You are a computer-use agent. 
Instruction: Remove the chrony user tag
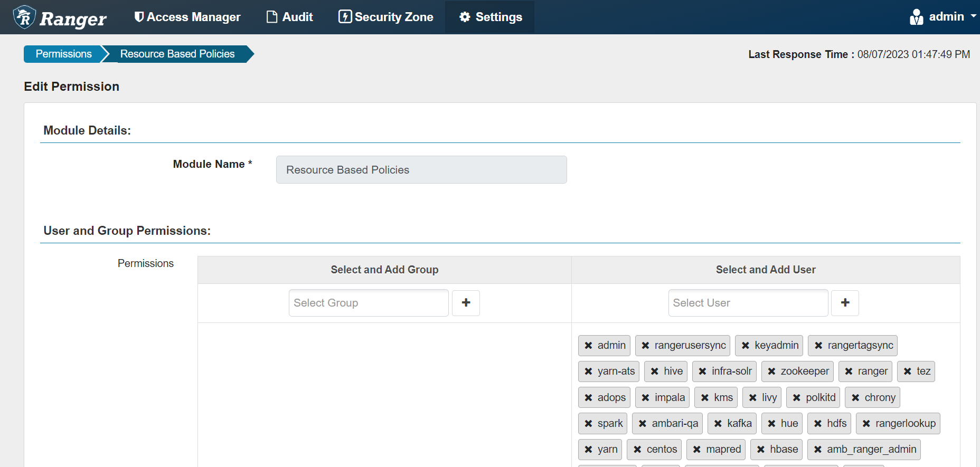(x=855, y=398)
